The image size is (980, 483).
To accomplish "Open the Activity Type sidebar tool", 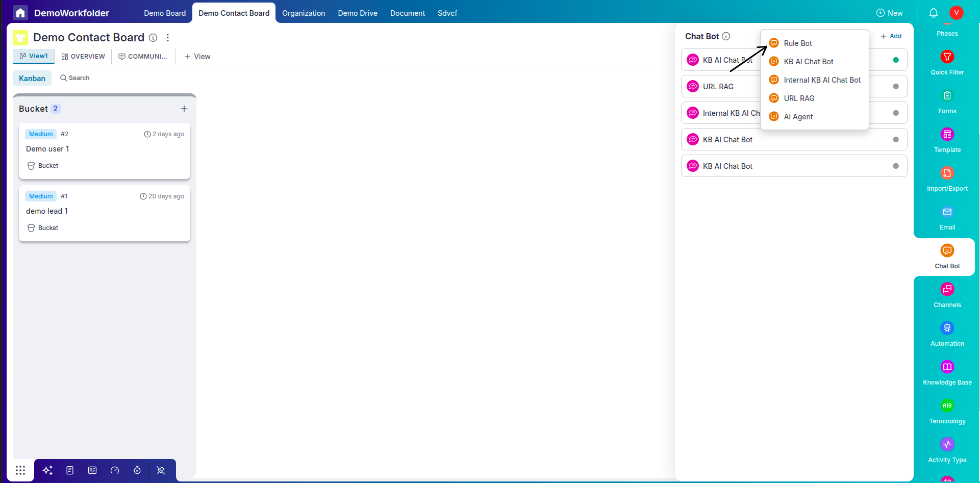I will 947,450.
